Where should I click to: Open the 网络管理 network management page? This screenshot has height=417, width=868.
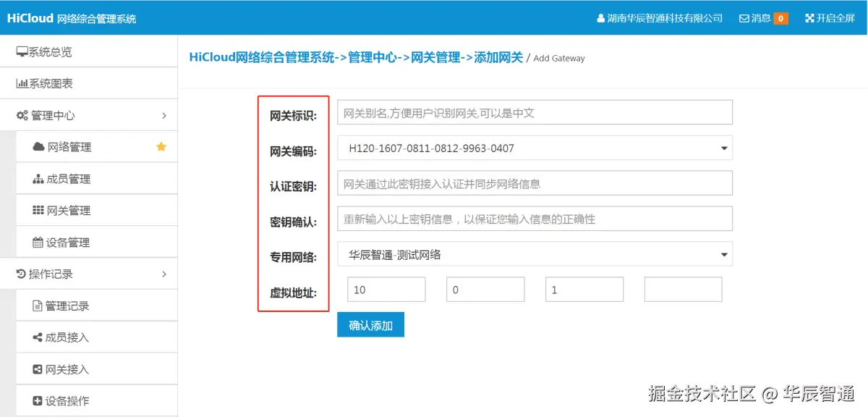pos(68,146)
